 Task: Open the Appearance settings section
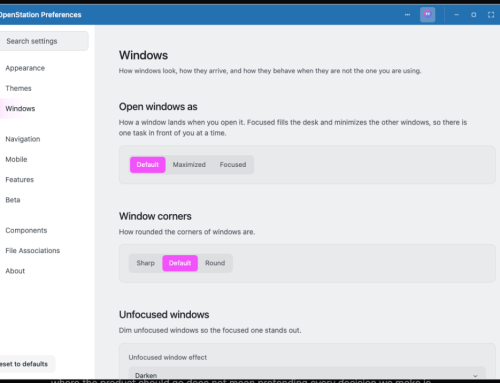pos(25,68)
